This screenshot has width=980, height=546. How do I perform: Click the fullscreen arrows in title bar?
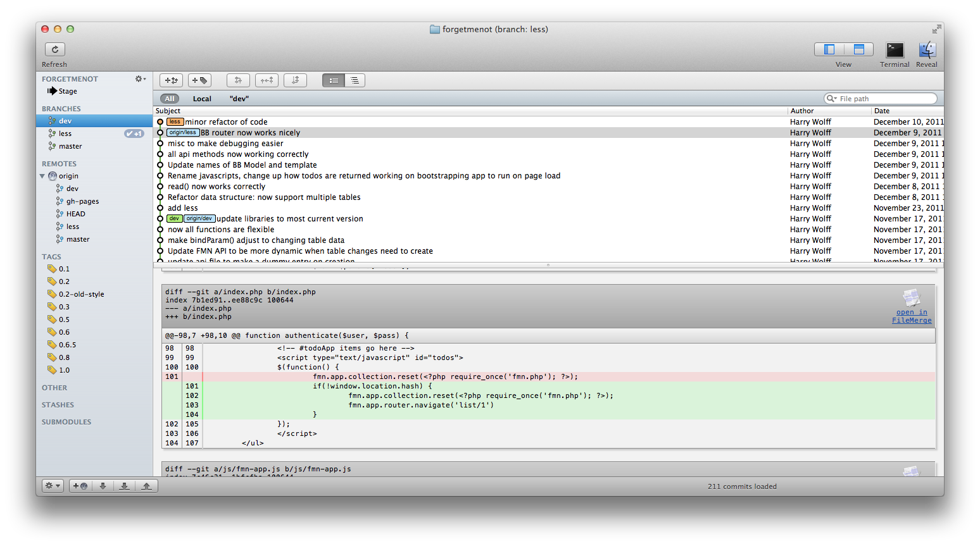[x=936, y=29]
